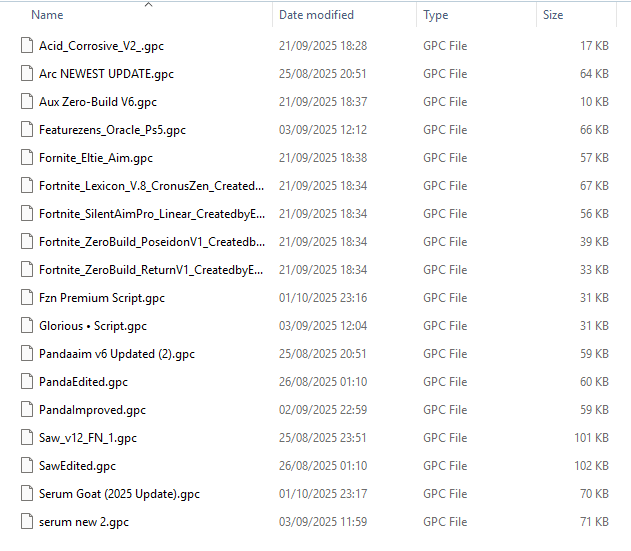The width and height of the screenshot is (631, 551).
Task: Click the date 03/09/2025 12:12
Action: (323, 130)
